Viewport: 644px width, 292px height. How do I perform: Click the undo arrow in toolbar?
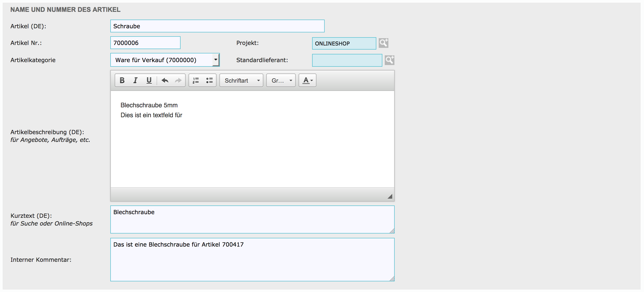(x=165, y=80)
